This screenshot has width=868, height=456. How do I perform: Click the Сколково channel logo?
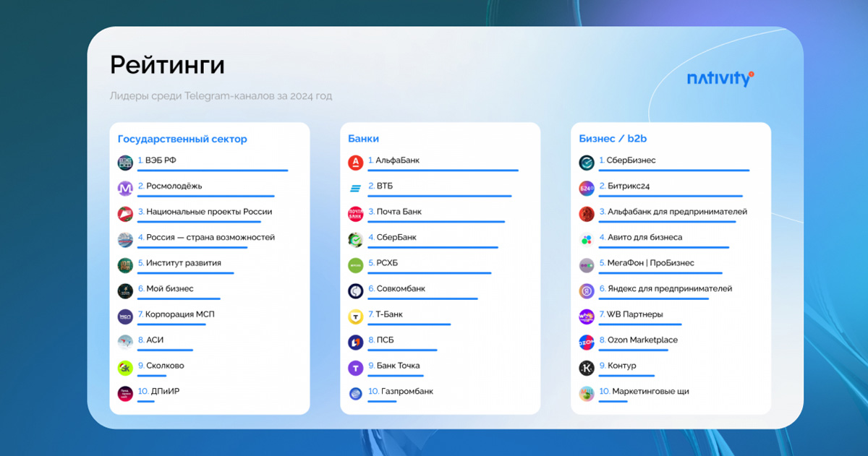[125, 368]
